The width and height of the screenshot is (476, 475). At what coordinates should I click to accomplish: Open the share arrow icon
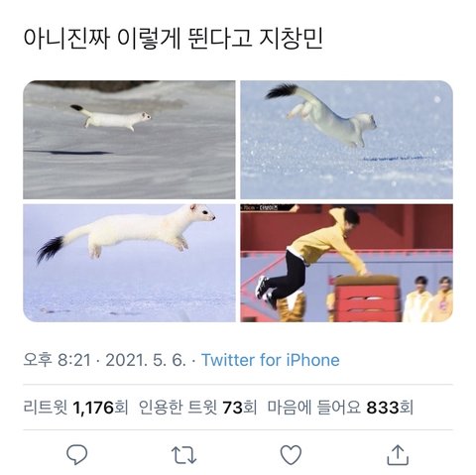[398, 455]
